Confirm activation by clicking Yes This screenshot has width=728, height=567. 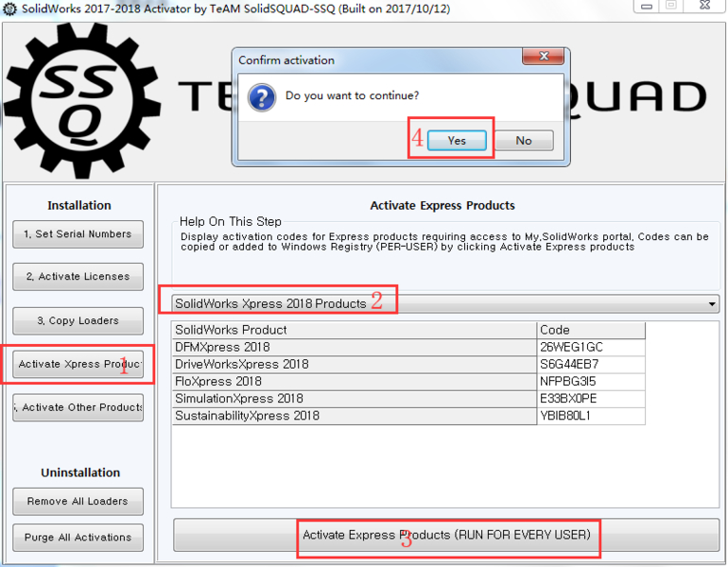(457, 140)
